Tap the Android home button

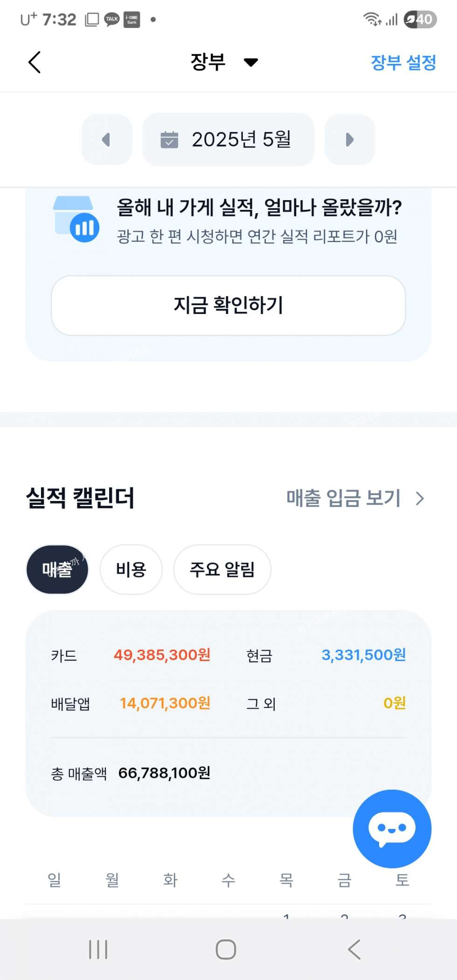point(226,949)
